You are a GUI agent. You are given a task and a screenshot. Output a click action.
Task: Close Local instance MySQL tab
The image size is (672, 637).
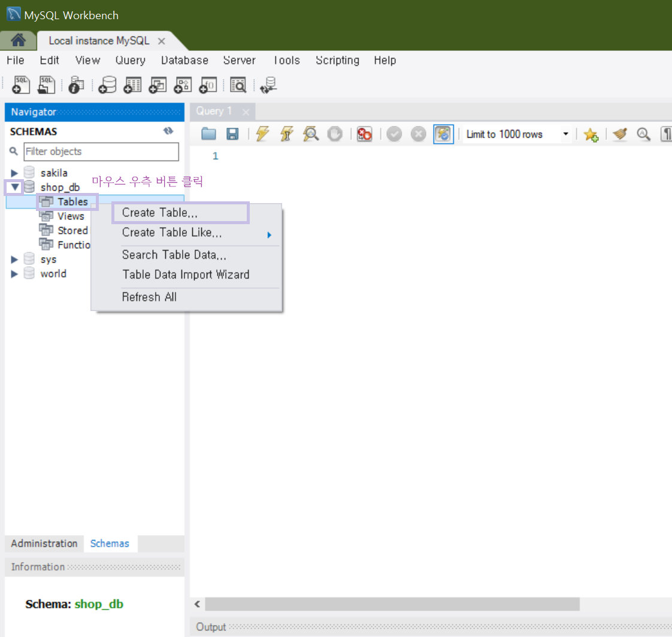pyautogui.click(x=162, y=41)
